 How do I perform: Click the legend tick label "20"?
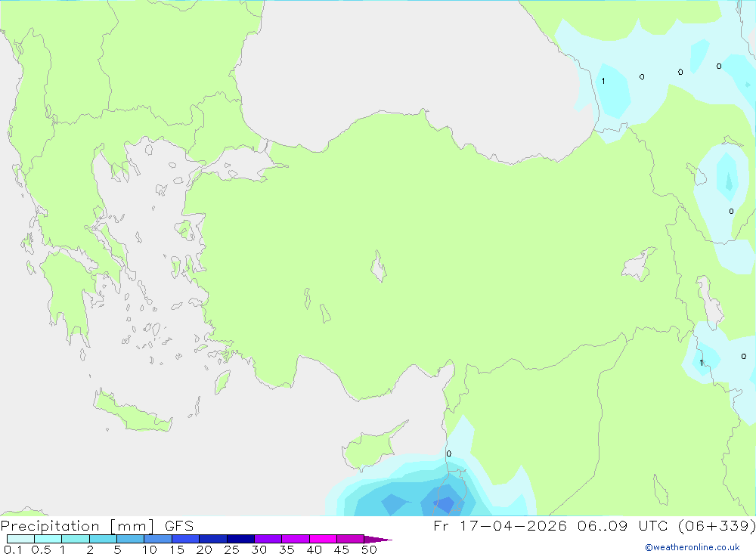tap(204, 549)
